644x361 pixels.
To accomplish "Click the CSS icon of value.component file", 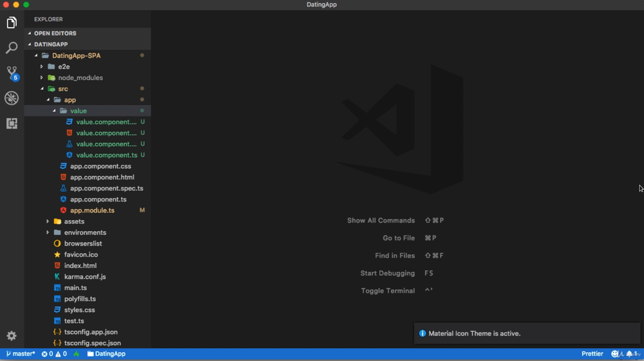I will click(x=69, y=122).
